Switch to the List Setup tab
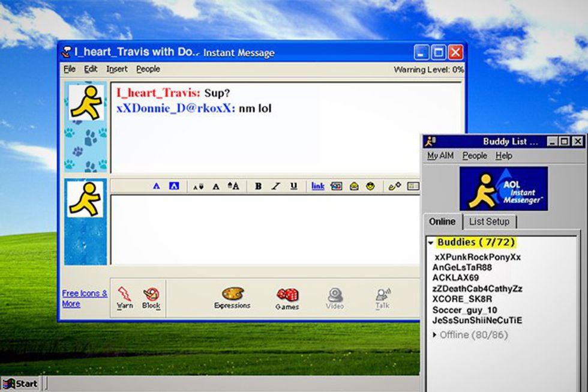This screenshot has height=392, width=588. coord(489,222)
